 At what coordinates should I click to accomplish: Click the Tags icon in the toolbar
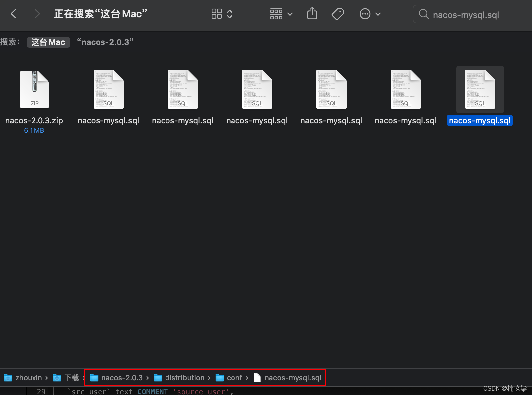(x=338, y=14)
